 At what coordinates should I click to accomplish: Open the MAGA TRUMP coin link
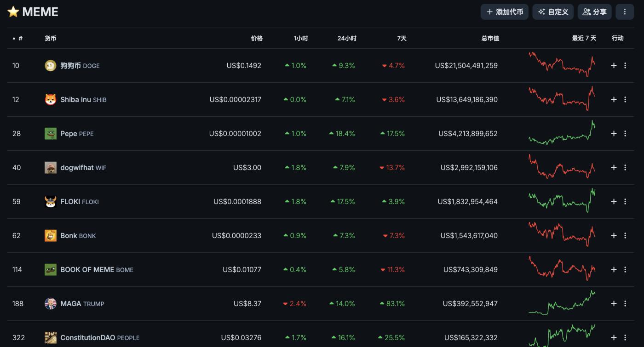coord(82,304)
